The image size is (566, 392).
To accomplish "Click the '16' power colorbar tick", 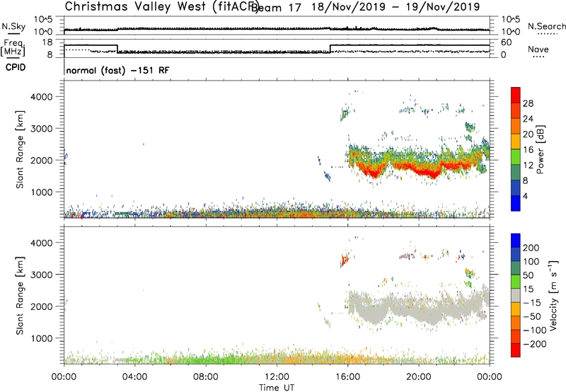I will (528, 150).
